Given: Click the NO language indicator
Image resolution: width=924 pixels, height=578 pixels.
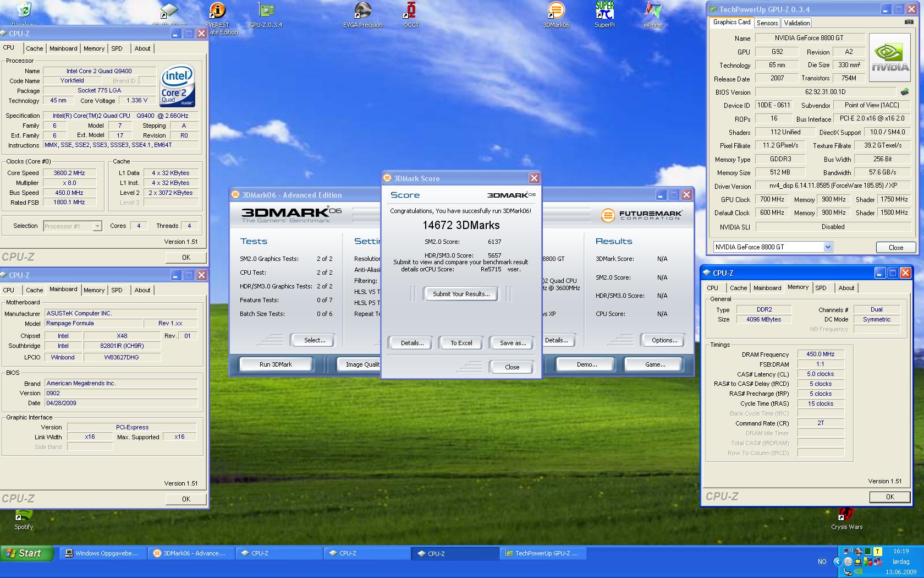Looking at the screenshot, I should [x=822, y=561].
